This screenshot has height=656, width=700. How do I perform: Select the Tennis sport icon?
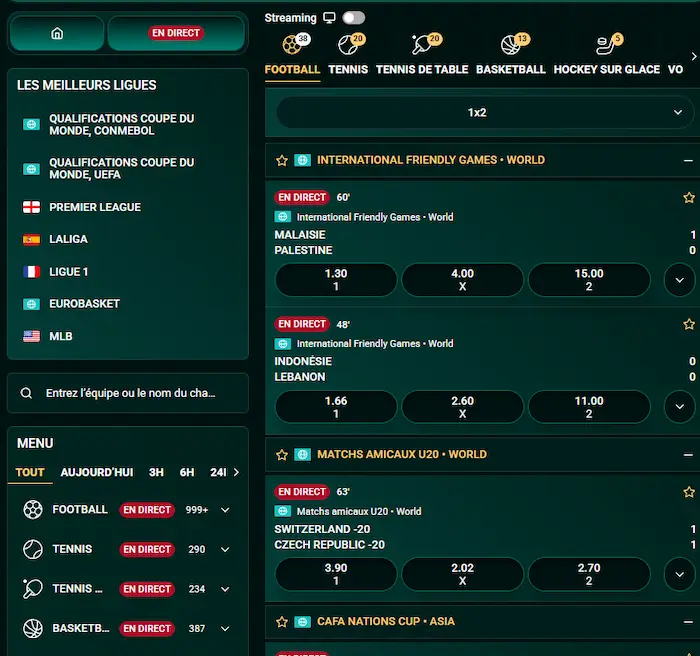pyautogui.click(x=349, y=46)
